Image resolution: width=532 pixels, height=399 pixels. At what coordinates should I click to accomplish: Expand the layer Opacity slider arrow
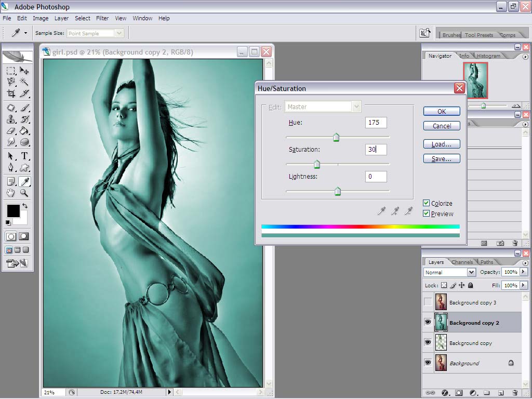(524, 272)
